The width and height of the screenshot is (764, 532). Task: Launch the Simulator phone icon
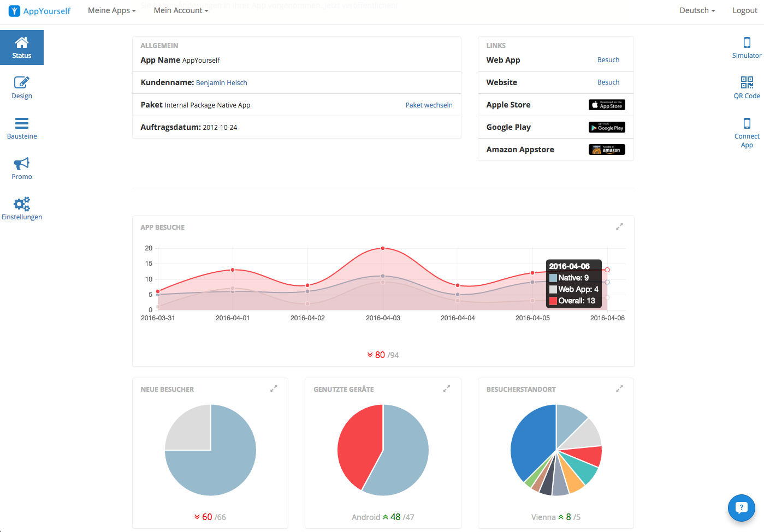[747, 47]
